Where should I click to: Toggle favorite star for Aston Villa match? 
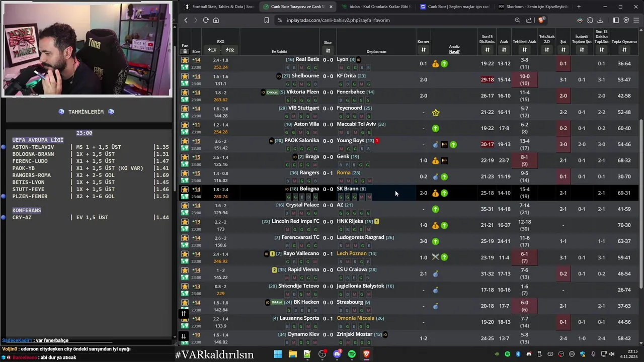(x=185, y=125)
